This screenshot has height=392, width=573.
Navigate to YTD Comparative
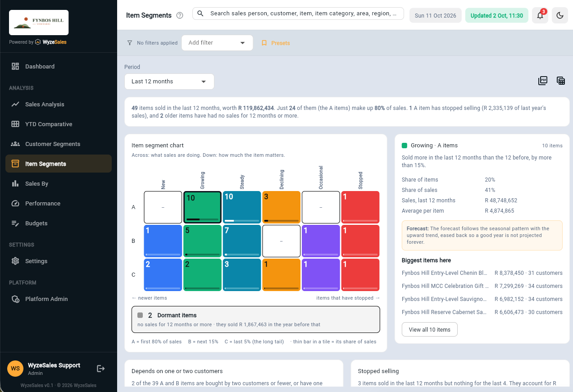pyautogui.click(x=59, y=124)
